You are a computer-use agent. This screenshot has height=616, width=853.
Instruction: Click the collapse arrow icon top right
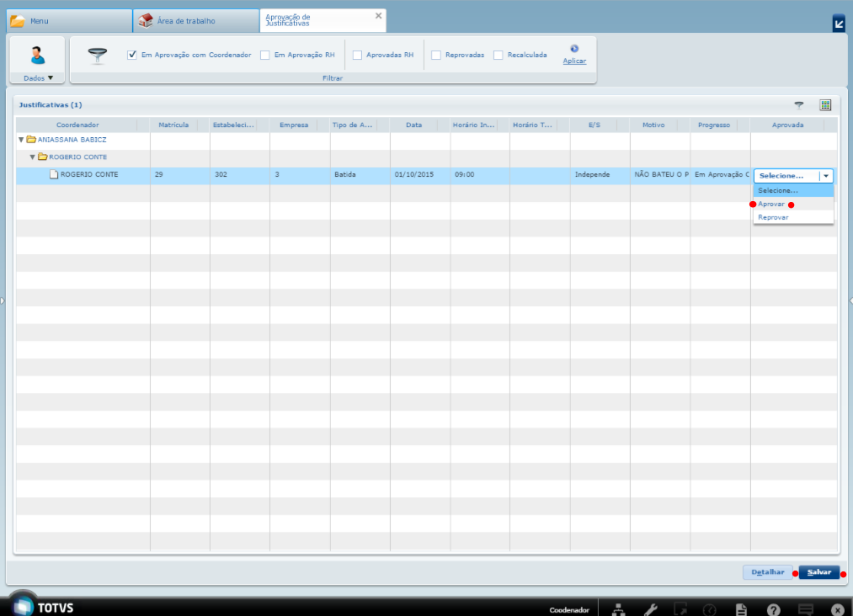coord(839,24)
